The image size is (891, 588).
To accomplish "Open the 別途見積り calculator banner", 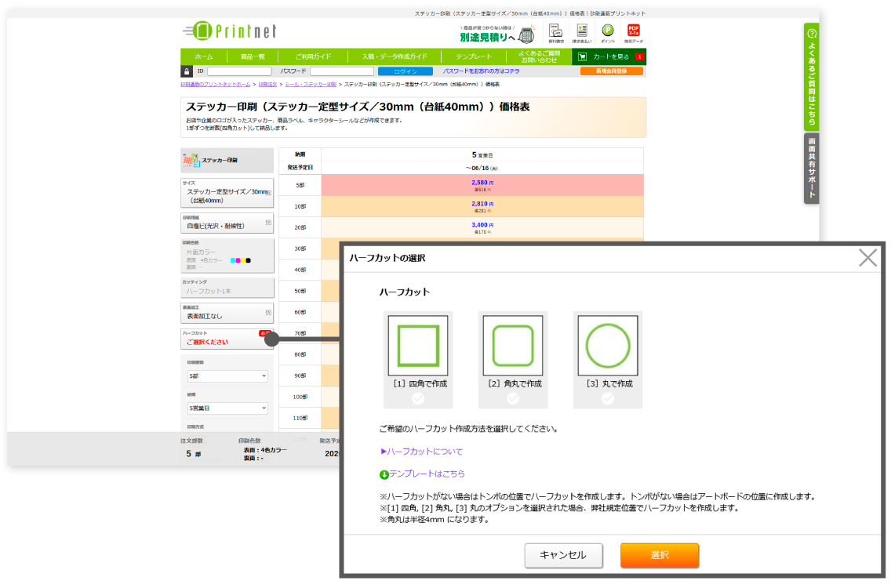I will click(497, 34).
